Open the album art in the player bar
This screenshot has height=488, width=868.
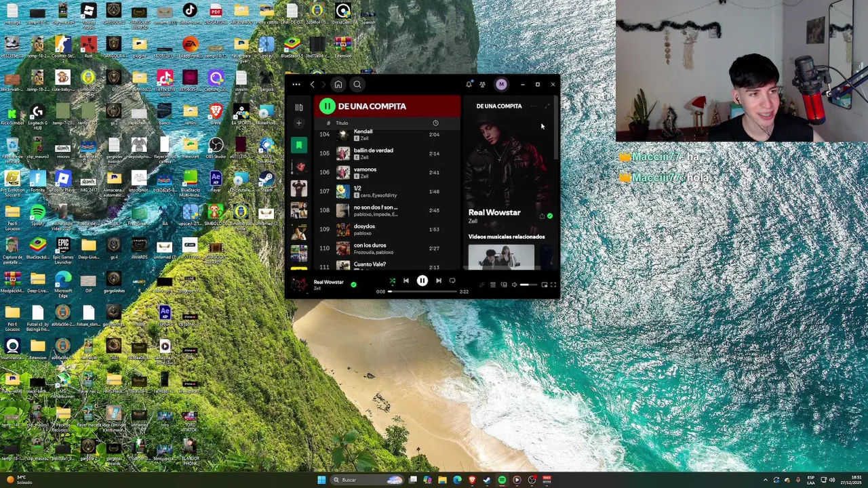[x=299, y=284]
